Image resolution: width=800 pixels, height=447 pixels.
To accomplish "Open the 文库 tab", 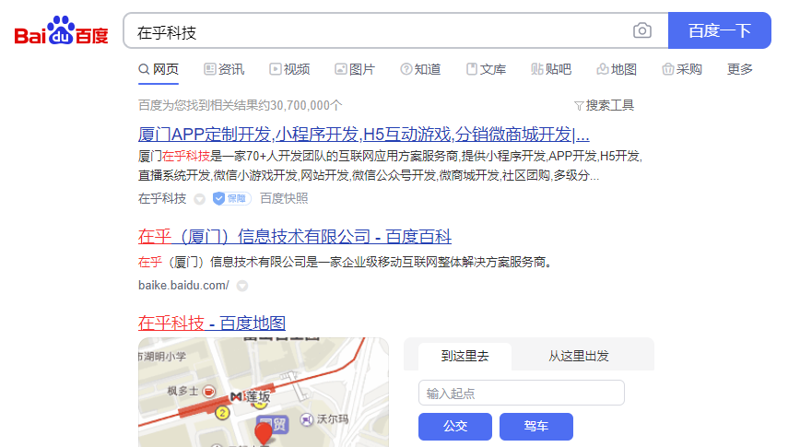I will (x=486, y=69).
